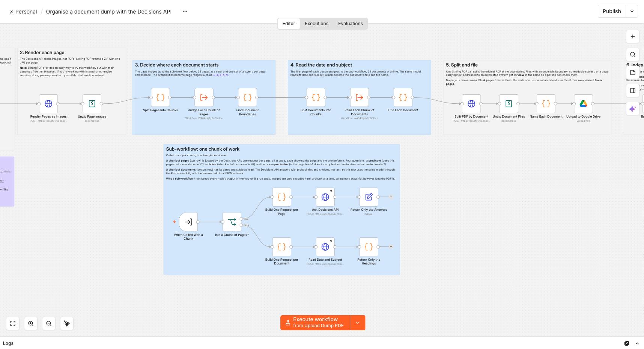
Task: Open the workflow actions ellipsis menu
Action: 185,11
